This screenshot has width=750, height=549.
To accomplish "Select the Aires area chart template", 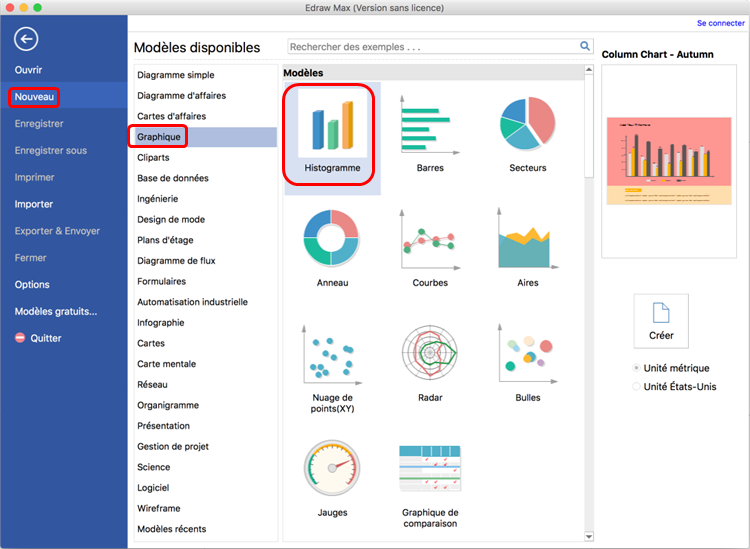I will point(528,248).
